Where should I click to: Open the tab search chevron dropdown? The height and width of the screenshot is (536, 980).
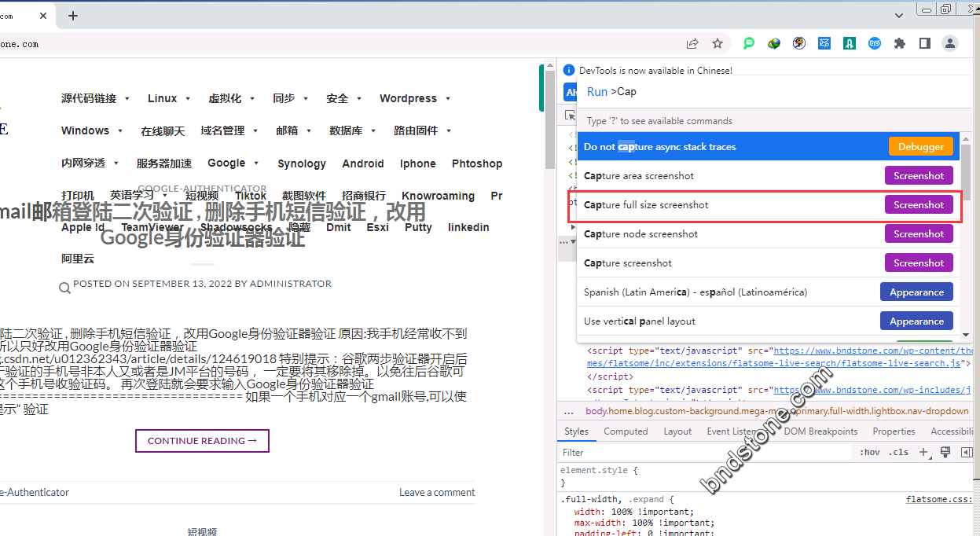899,15
